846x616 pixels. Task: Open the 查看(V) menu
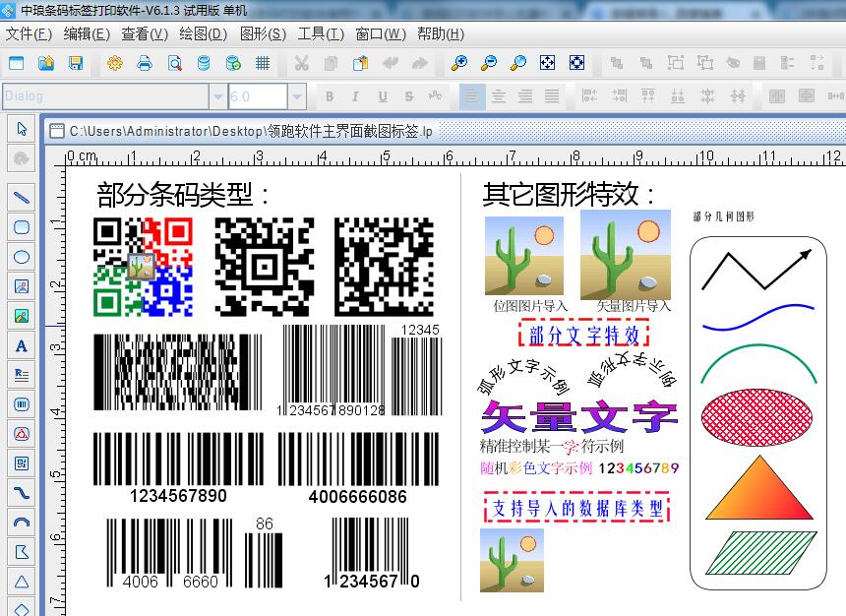(145, 34)
